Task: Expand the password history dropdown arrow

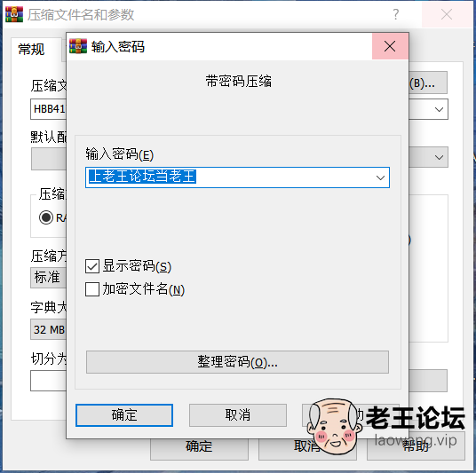Action: (x=380, y=177)
